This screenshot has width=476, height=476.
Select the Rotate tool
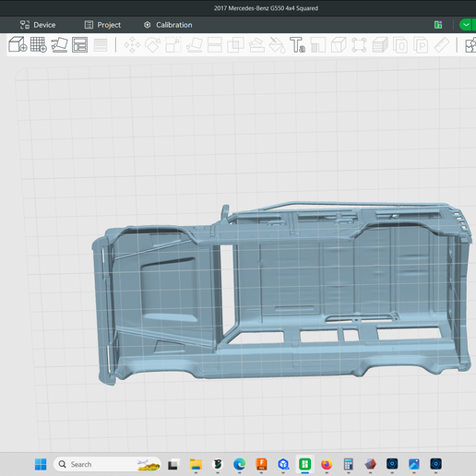point(153,45)
